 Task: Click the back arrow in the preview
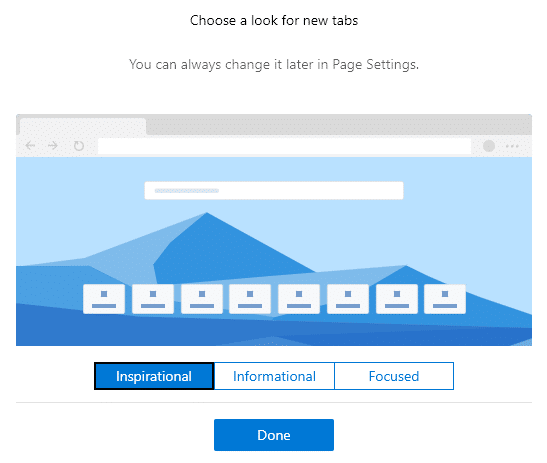31,145
